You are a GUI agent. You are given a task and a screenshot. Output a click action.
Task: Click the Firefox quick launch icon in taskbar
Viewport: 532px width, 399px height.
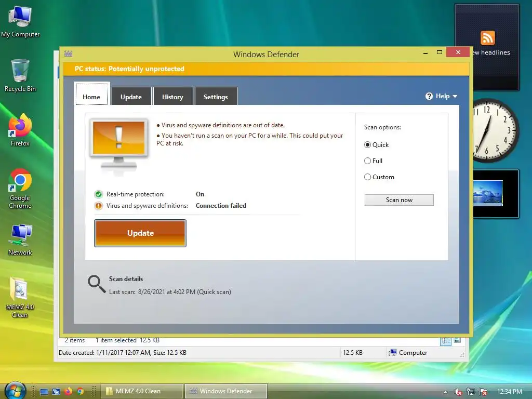coord(68,391)
